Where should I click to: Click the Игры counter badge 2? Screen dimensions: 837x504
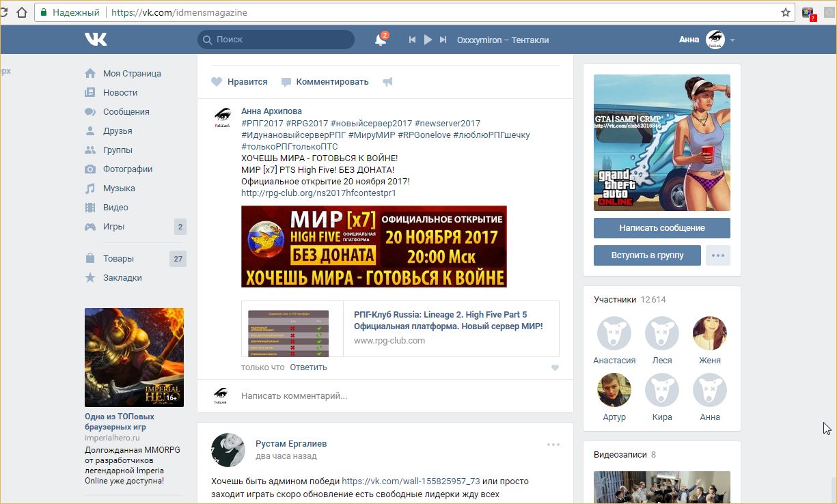point(180,227)
